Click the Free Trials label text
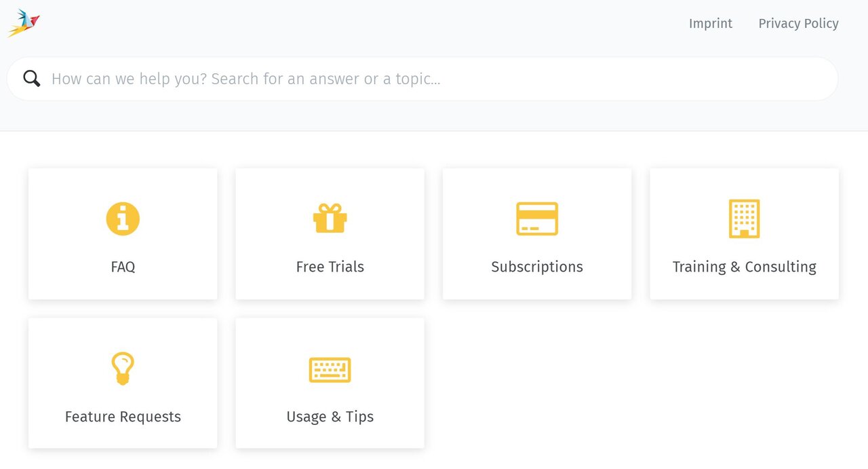This screenshot has height=469, width=868. 330,266
